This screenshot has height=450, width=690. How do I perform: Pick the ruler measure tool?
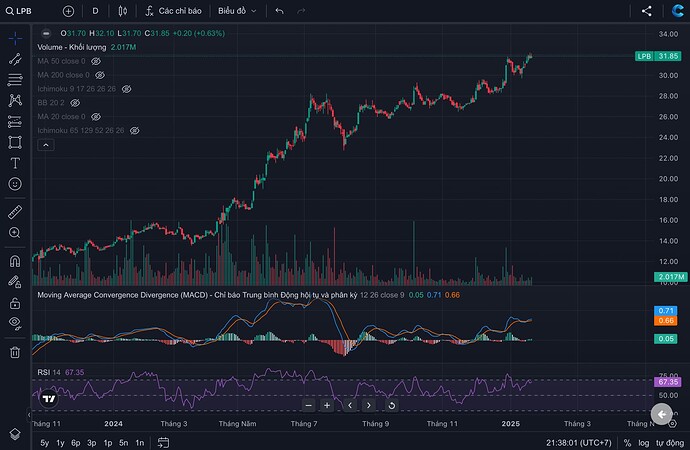click(x=15, y=212)
